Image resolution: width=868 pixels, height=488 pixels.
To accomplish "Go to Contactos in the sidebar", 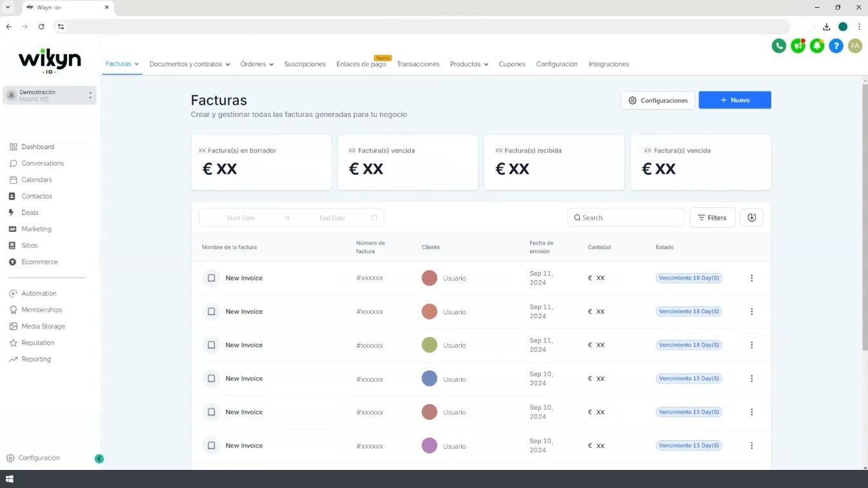I will pos(37,196).
